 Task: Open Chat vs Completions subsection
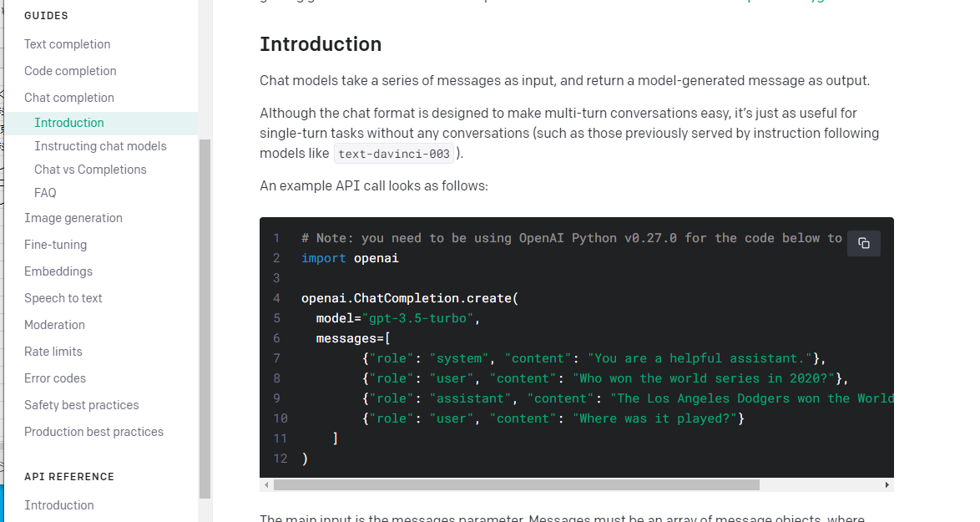coord(90,170)
